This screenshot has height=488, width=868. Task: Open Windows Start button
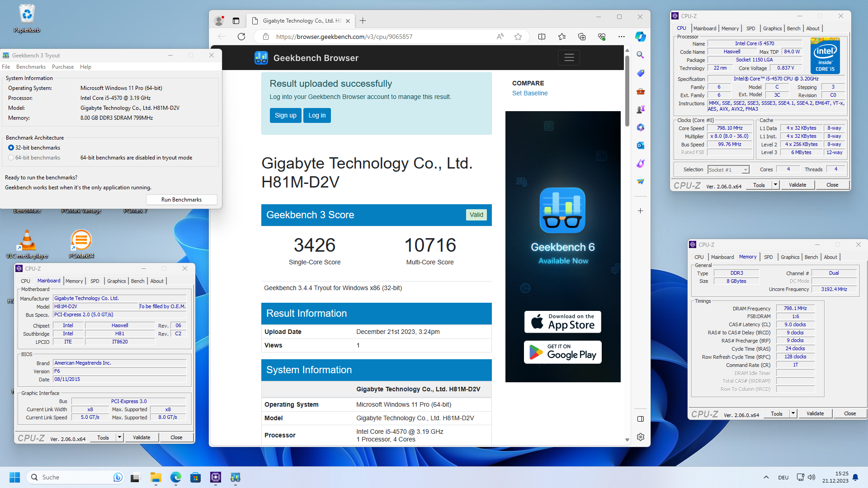pyautogui.click(x=14, y=477)
